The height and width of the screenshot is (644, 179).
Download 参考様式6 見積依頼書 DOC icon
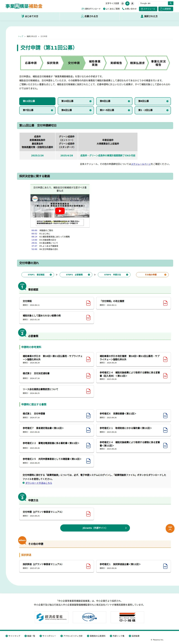[165, 416]
